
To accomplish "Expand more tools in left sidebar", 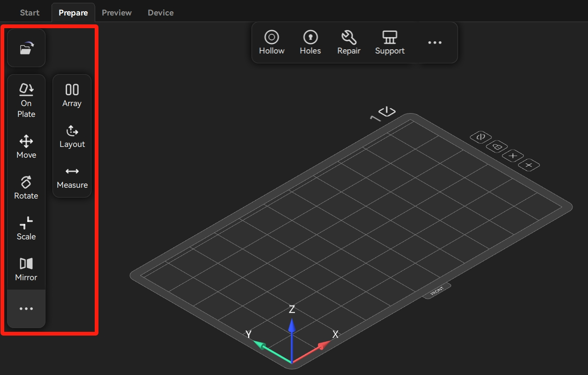I will (x=26, y=309).
